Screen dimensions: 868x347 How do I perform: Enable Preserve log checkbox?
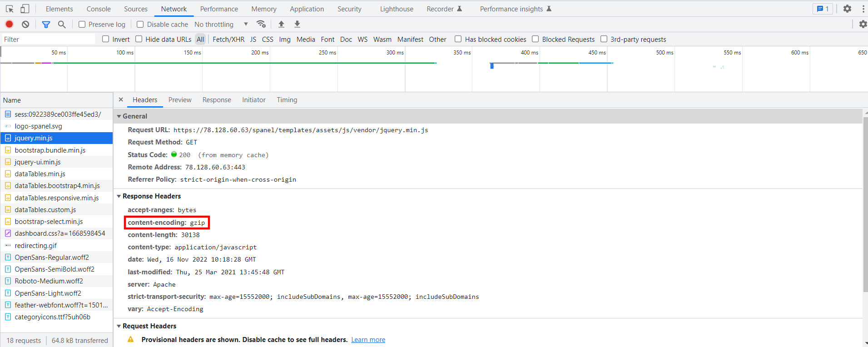[x=82, y=25]
